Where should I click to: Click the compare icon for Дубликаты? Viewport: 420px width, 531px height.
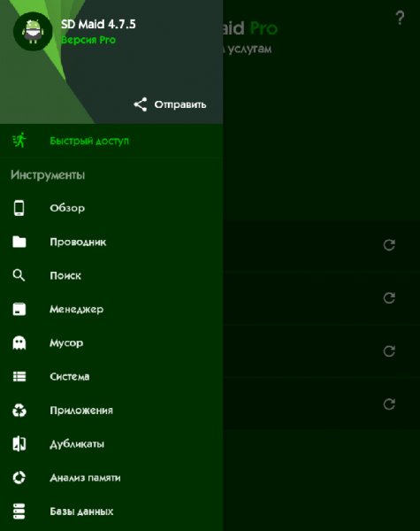(19, 444)
